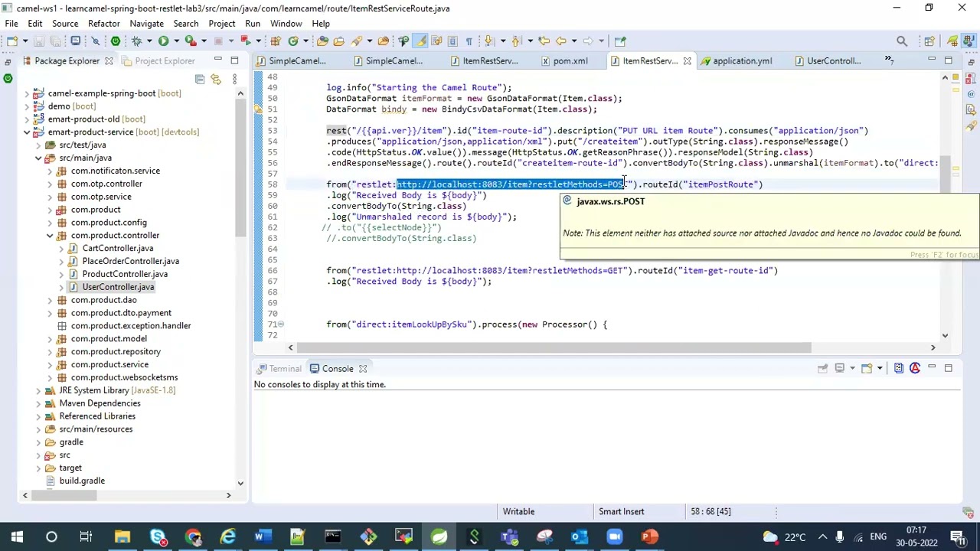Image resolution: width=980 pixels, height=551 pixels.
Task: Click the Open Console icon in Console view
Action: point(867,368)
